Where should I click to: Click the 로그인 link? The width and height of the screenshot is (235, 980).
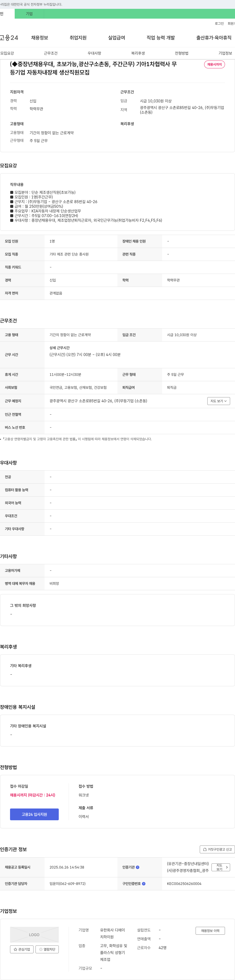(x=219, y=24)
